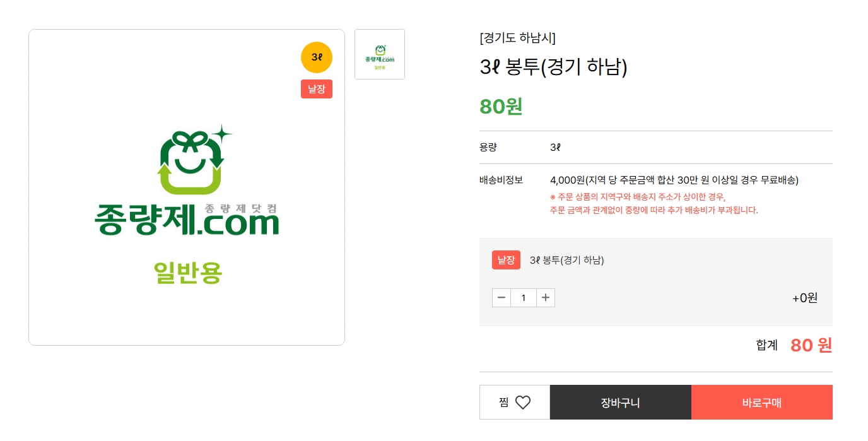This screenshot has height=441, width=868.
Task: Decrease quantity with the minus button
Action: (501, 298)
